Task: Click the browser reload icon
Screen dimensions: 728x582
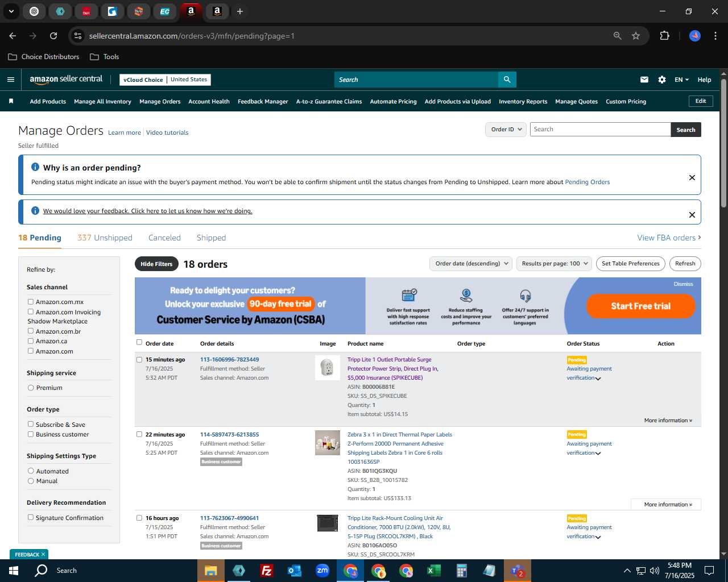Action: (x=53, y=36)
